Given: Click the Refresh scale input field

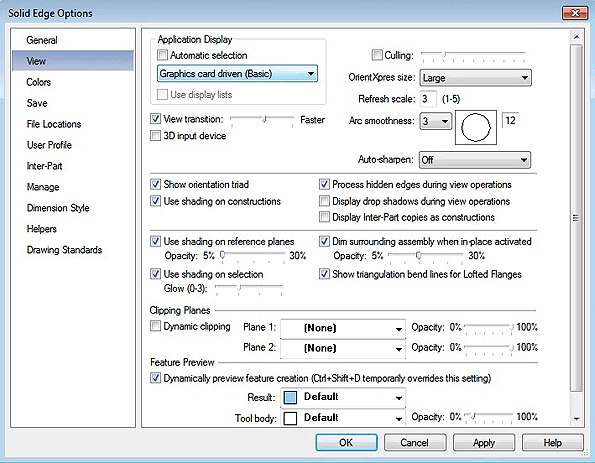Looking at the screenshot, I should click(x=428, y=99).
